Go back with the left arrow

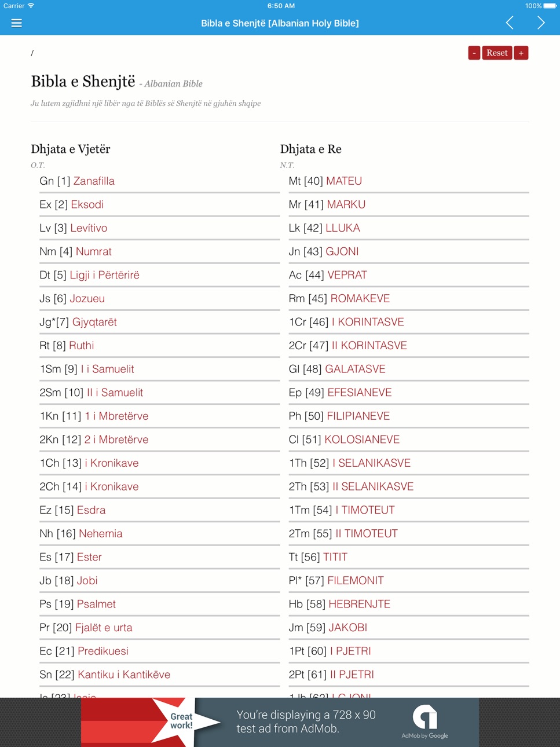[x=510, y=23]
